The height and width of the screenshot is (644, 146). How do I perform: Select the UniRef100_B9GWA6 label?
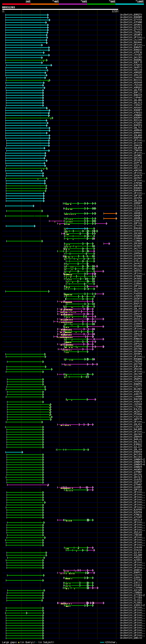[131, 359]
